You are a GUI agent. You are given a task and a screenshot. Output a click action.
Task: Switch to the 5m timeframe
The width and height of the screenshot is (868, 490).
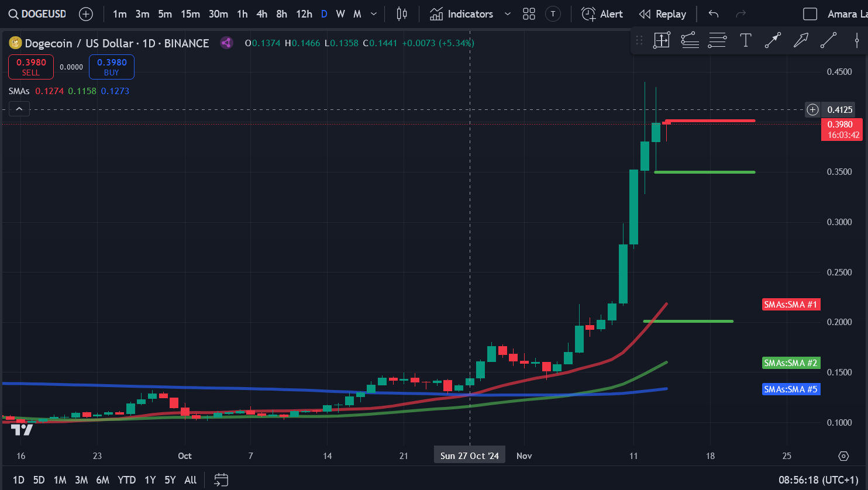point(165,14)
